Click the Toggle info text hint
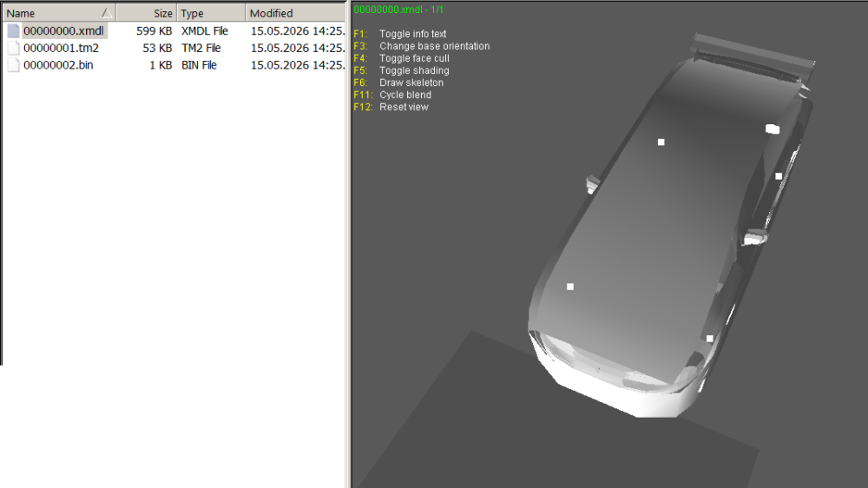Image resolution: width=868 pixels, height=488 pixels. tap(412, 34)
